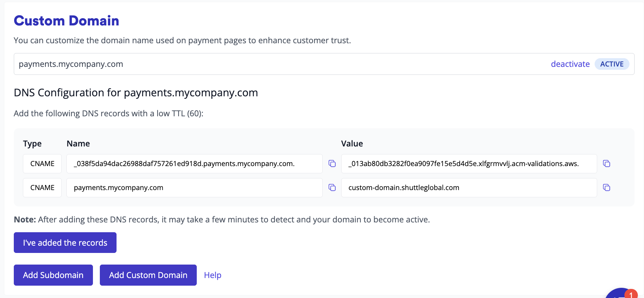The height and width of the screenshot is (298, 644).
Task: Click the first record's Name field
Action: 194,164
